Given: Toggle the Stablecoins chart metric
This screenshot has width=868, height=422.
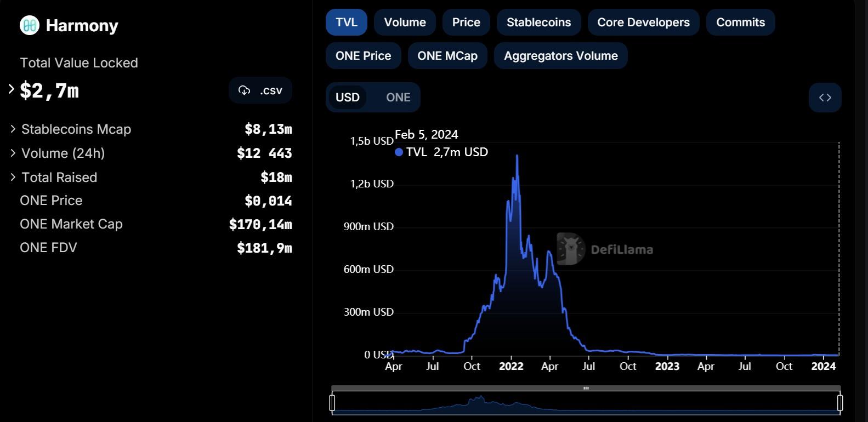Looking at the screenshot, I should tap(538, 22).
